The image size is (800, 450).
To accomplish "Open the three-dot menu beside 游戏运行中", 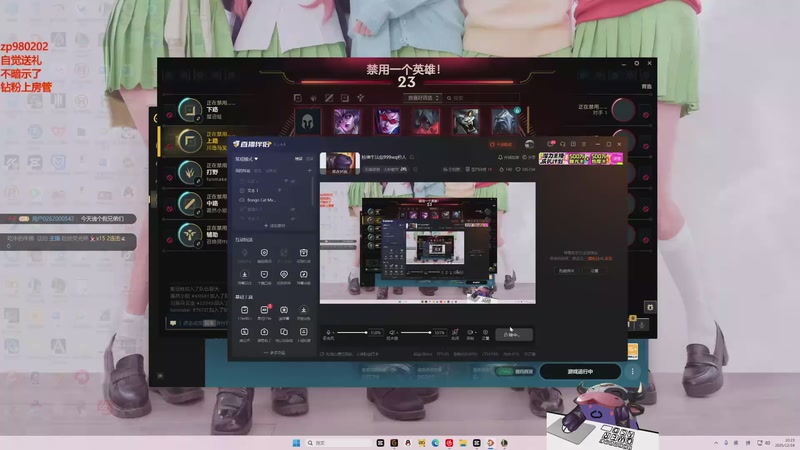I will 633,371.
